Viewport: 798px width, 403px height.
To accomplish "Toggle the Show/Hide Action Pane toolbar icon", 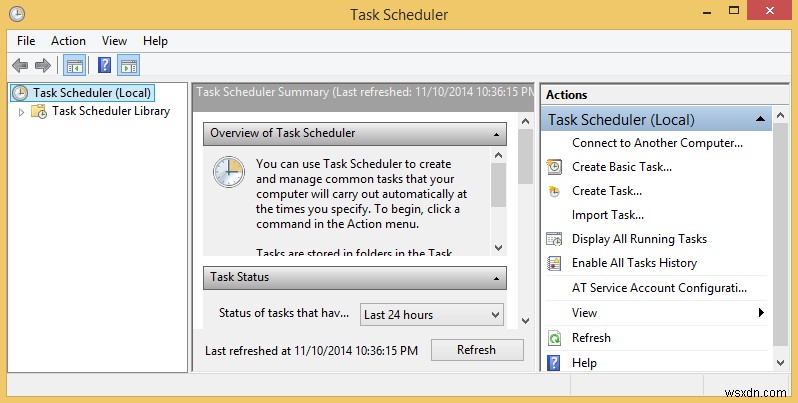I will [128, 66].
